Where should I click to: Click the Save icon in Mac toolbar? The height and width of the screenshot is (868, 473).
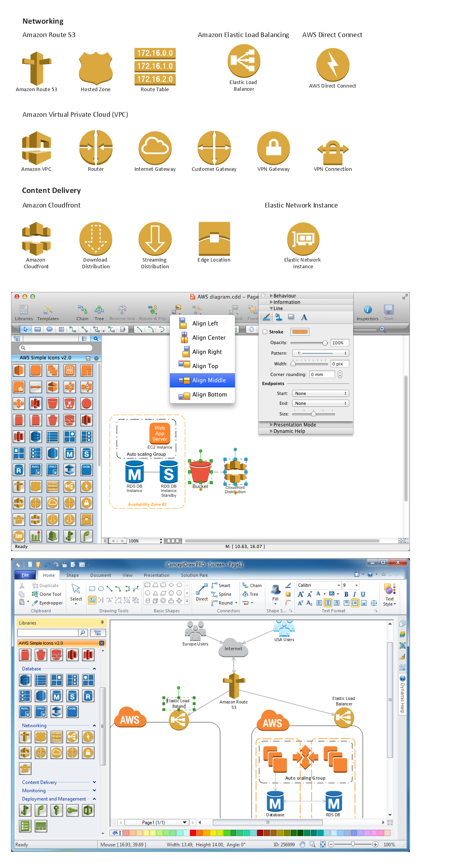[x=389, y=313]
